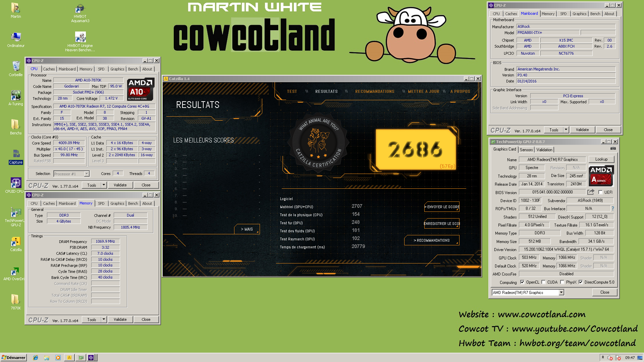Click the AMD A10 logo in CPU-Z
This screenshot has width=644, height=362.
point(141,89)
